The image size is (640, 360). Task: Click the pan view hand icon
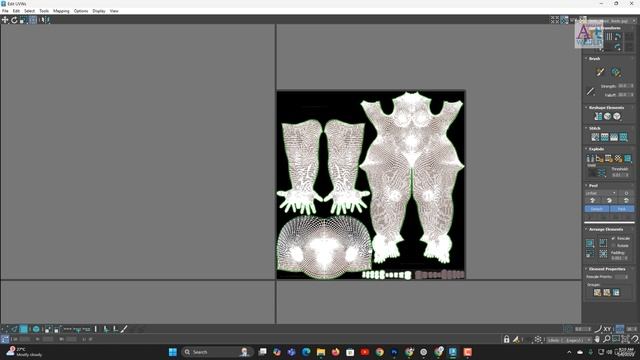click(x=598, y=339)
